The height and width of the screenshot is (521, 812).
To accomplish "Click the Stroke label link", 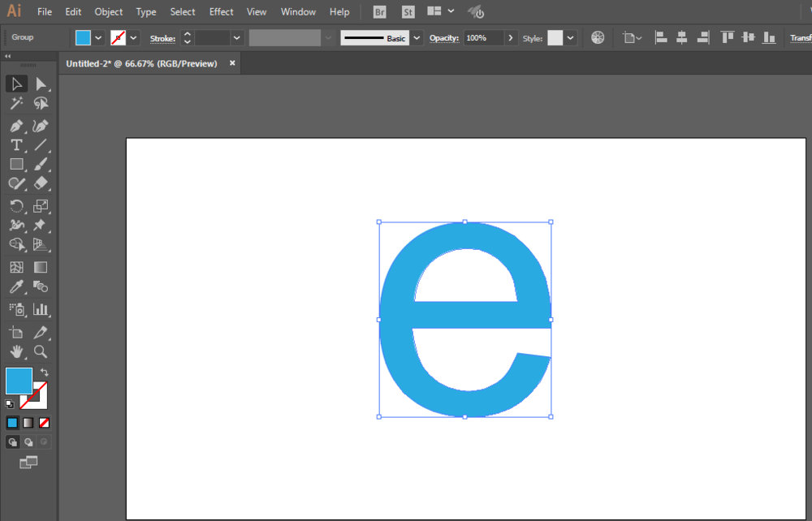I will 162,38.
